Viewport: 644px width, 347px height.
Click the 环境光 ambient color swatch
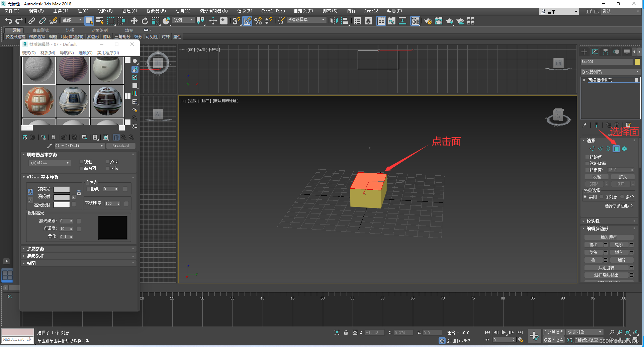coord(62,190)
